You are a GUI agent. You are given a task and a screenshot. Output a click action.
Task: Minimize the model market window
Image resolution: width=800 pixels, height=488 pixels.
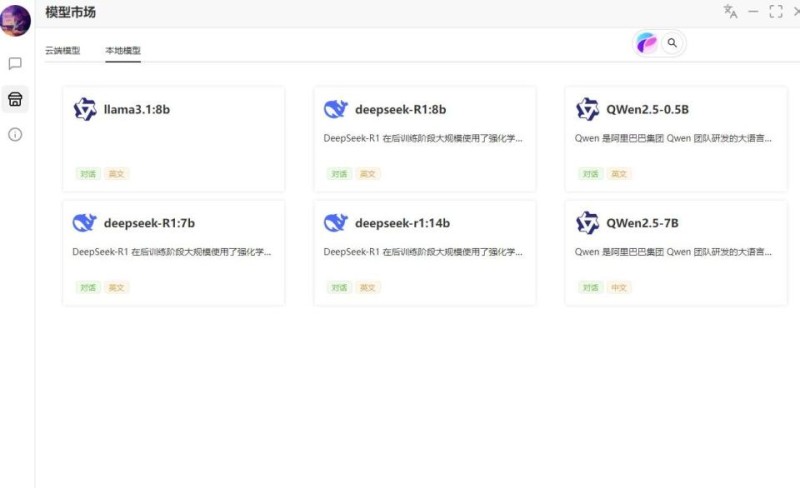pos(753,12)
